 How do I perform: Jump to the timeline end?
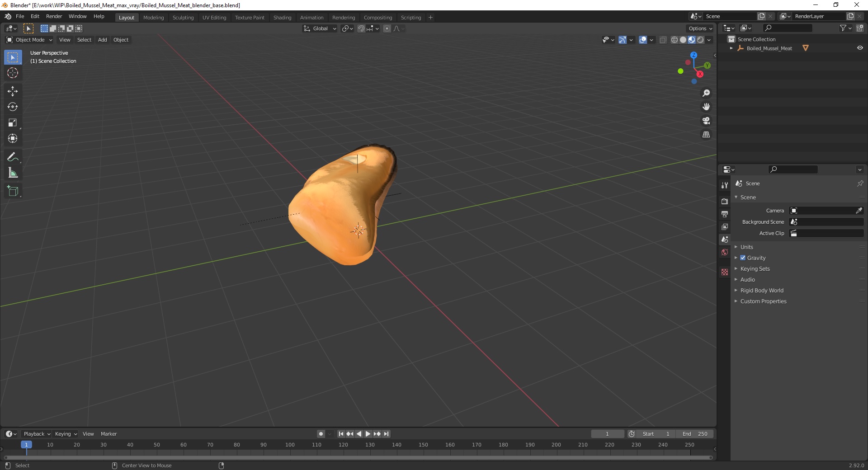[386, 434]
